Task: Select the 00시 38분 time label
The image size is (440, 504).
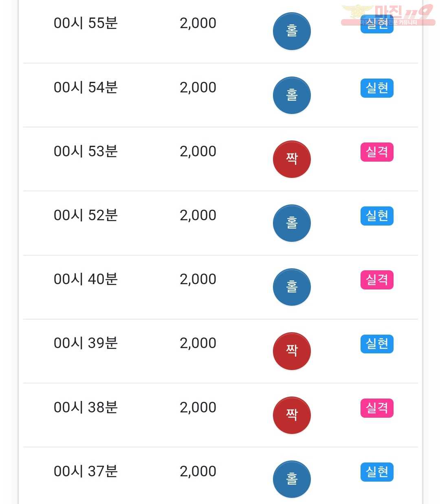Action: pos(86,408)
